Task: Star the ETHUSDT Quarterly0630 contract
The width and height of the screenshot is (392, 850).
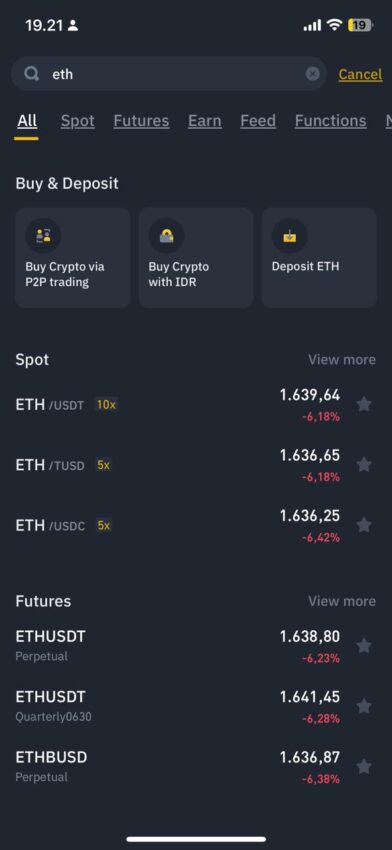Action: (364, 706)
